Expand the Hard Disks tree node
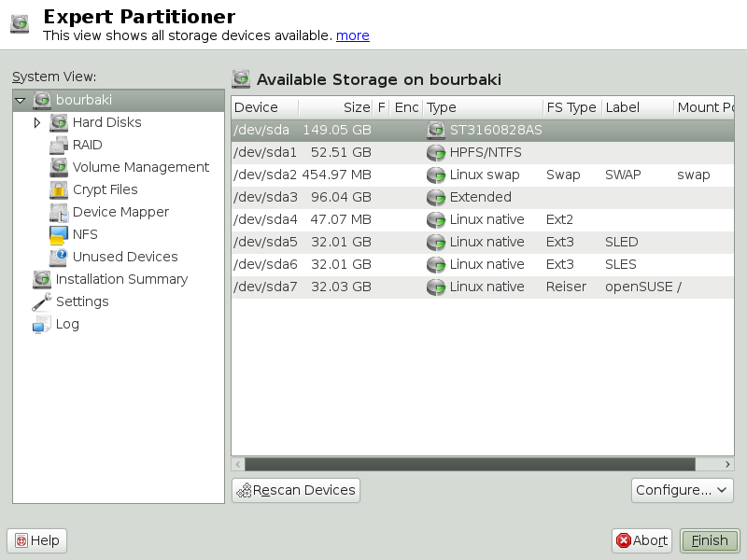The width and height of the screenshot is (747, 560). pyautogui.click(x=37, y=122)
